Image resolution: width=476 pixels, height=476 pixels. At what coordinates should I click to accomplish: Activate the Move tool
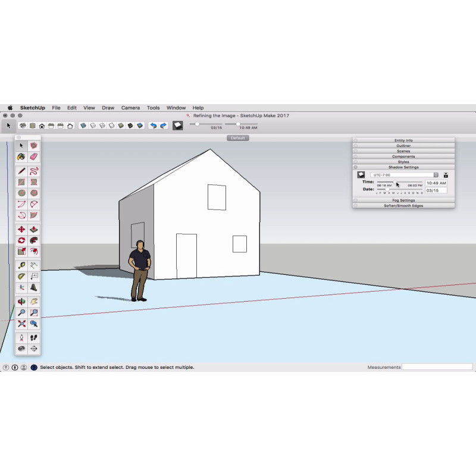21,229
